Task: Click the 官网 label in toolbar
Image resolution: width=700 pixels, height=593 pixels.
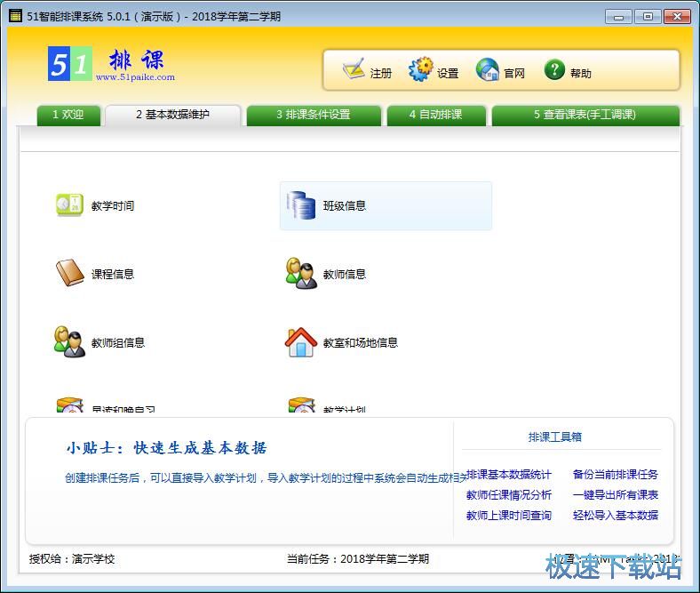Action: tap(514, 74)
